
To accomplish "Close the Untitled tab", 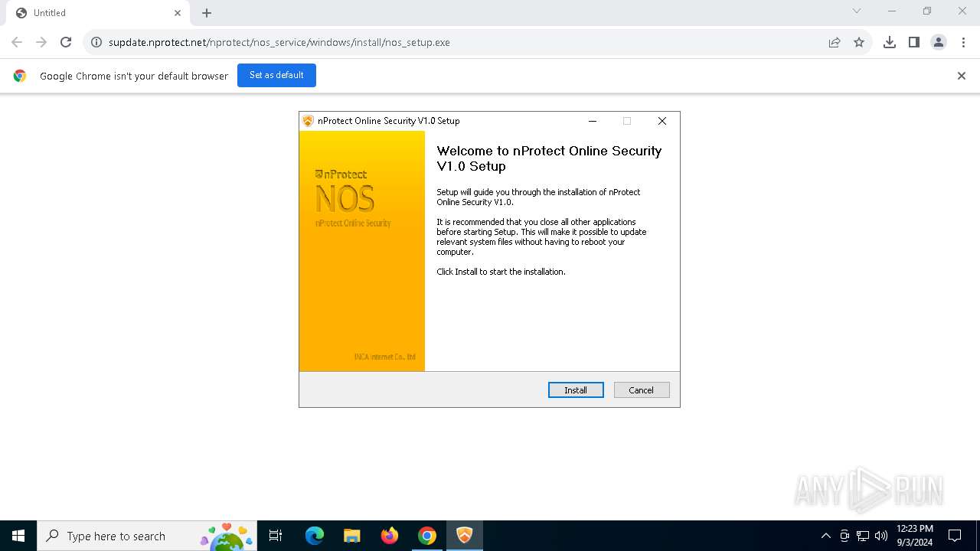I will pos(178,13).
